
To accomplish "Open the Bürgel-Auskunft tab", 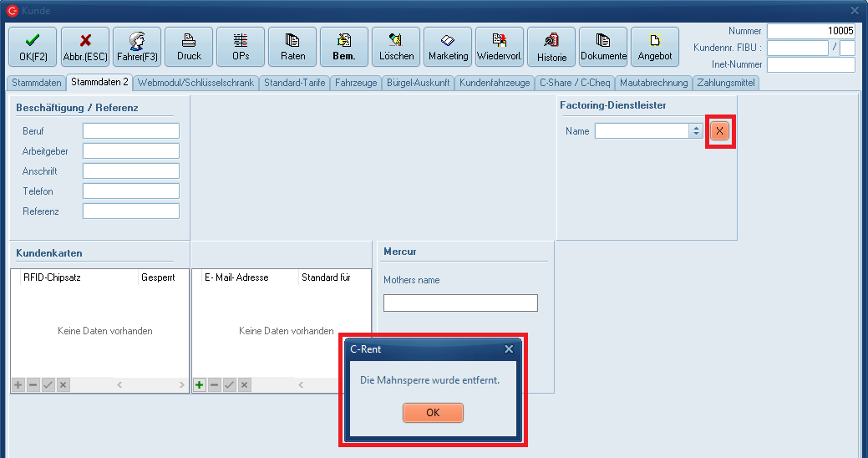I will [419, 83].
